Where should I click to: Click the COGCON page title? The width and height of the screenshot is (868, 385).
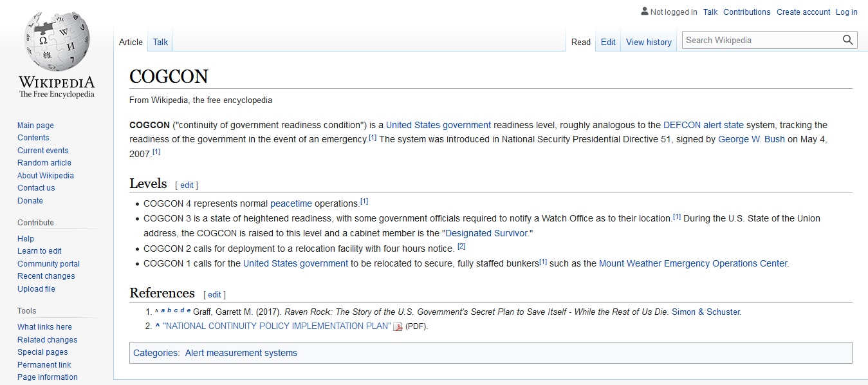[169, 77]
